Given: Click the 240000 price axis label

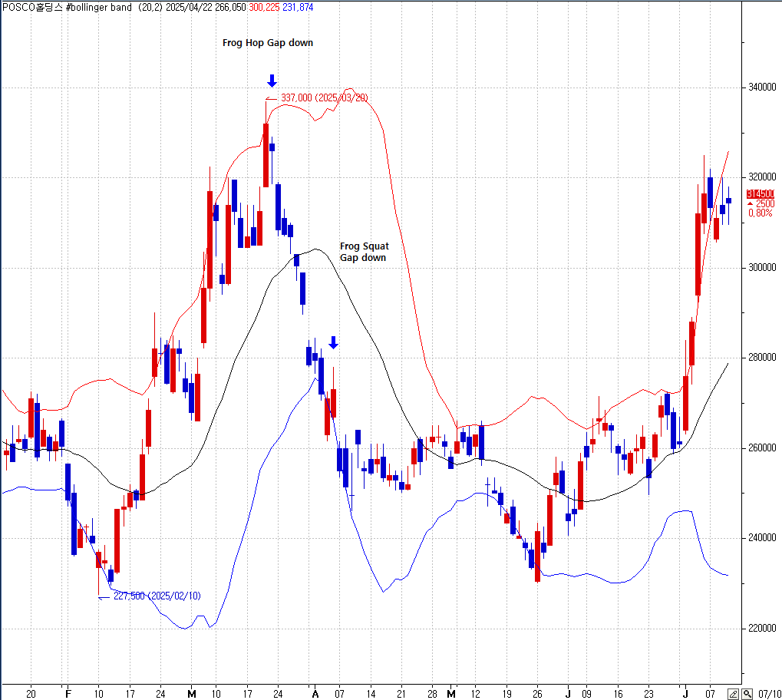Looking at the screenshot, I should tap(762, 538).
